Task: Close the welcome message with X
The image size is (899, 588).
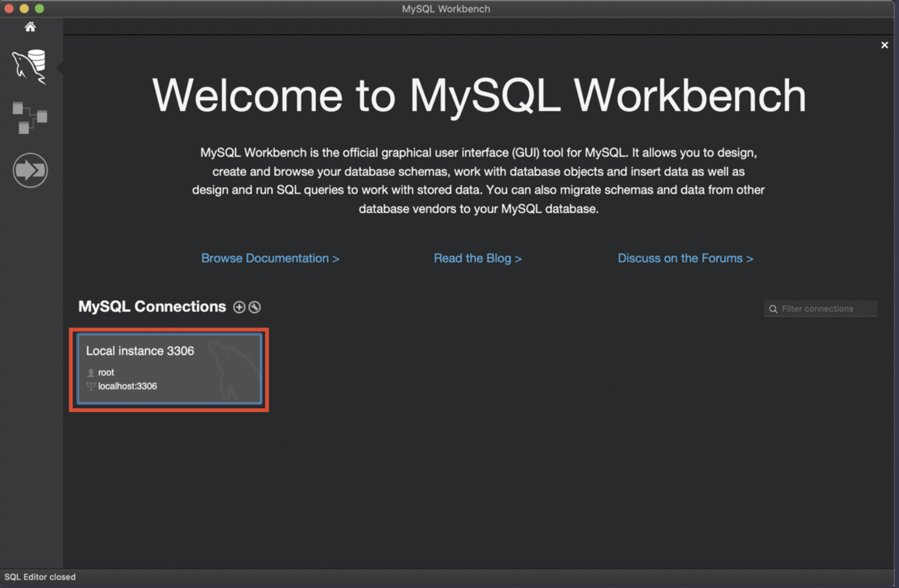Action: (885, 45)
